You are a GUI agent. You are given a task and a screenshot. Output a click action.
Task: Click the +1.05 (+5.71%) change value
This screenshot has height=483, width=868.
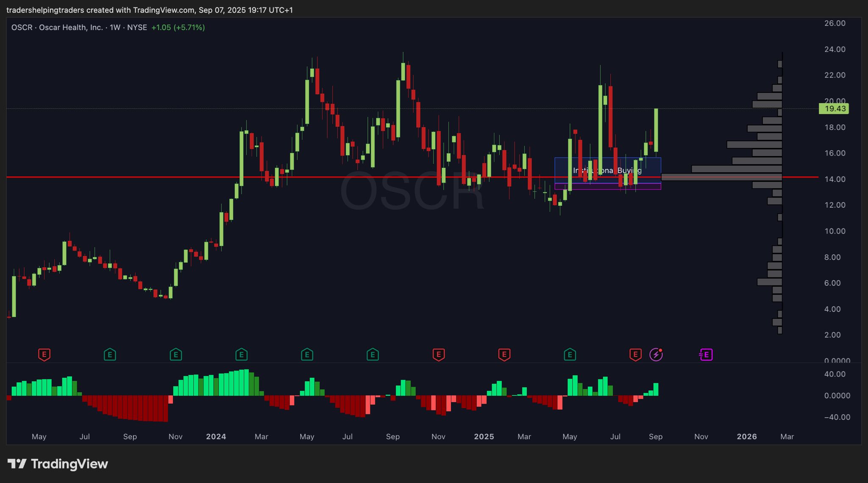click(x=178, y=28)
